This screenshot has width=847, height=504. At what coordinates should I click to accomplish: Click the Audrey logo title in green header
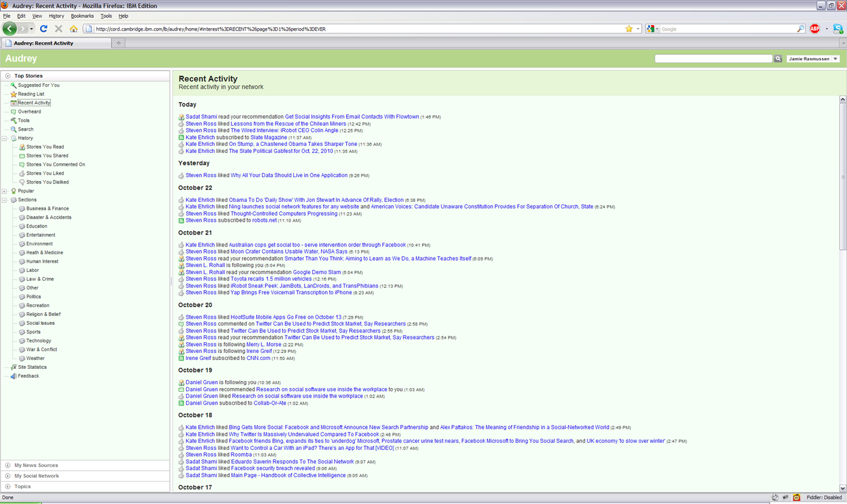(21, 59)
